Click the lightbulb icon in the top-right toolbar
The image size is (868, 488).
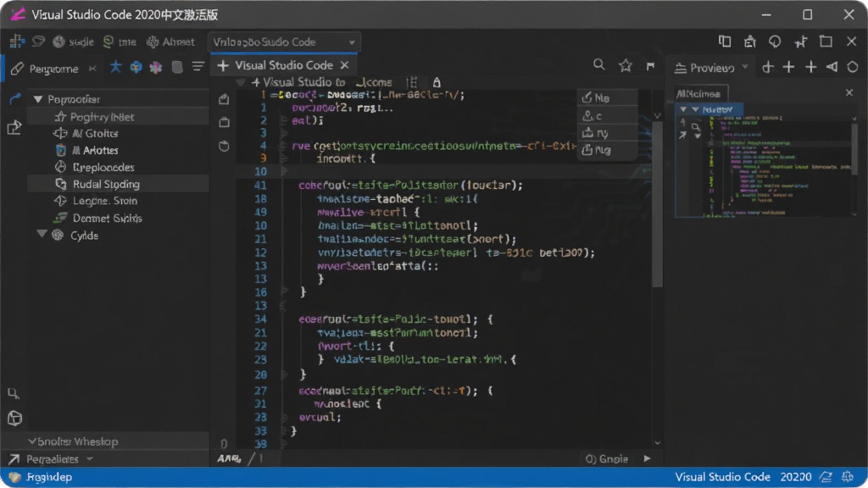pos(775,42)
